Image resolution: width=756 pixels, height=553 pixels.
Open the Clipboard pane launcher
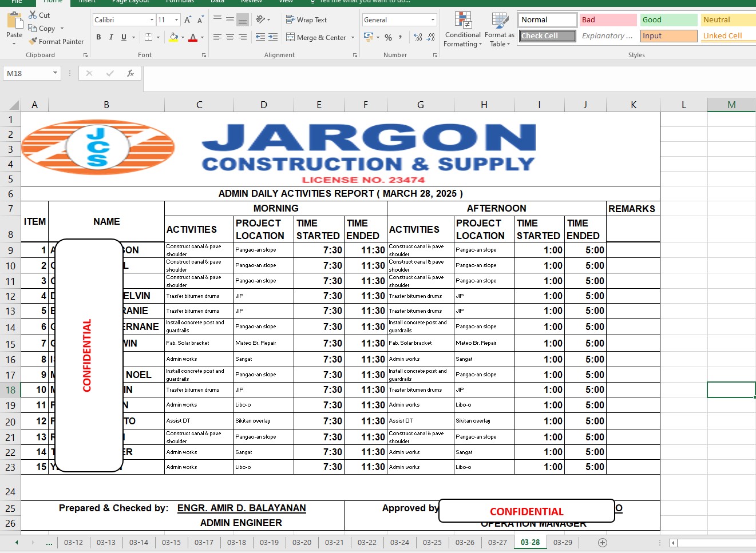coord(86,55)
